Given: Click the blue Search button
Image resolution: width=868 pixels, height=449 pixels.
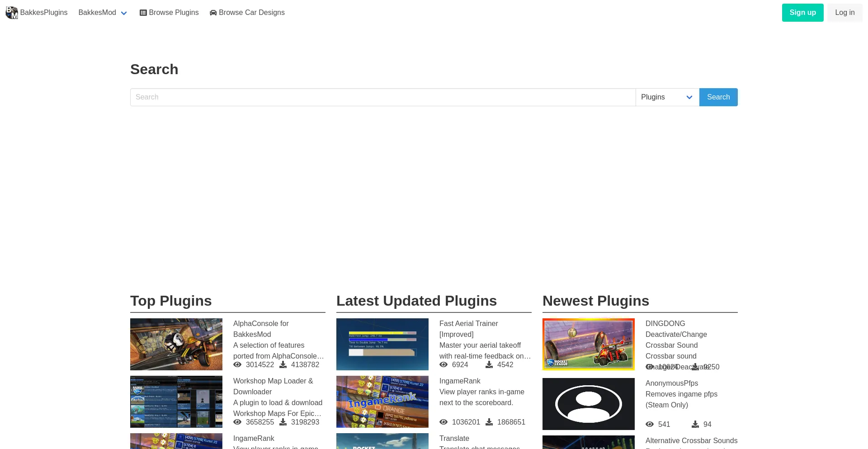Looking at the screenshot, I should (x=718, y=97).
